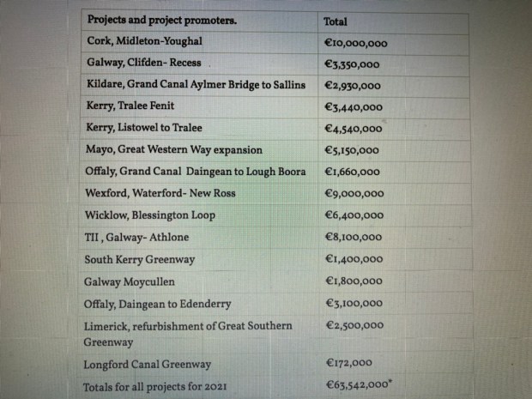Image resolution: width=532 pixels, height=399 pixels.
Task: Click the €63,542,000 totals amount
Action: point(357,387)
